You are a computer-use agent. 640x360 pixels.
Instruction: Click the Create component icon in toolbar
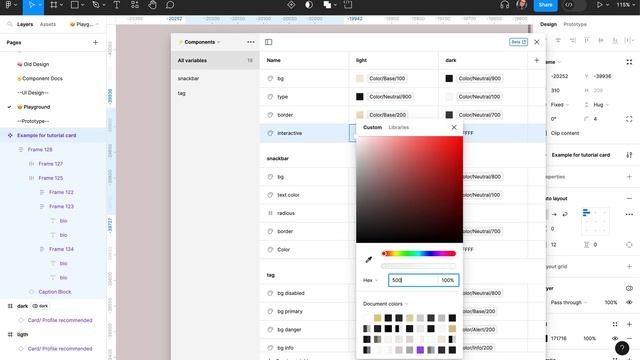291,5
